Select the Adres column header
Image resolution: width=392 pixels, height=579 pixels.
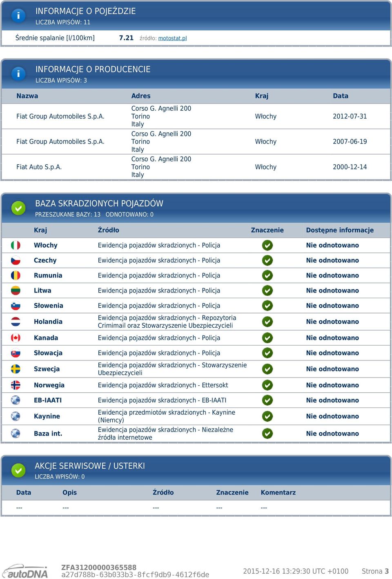pos(141,96)
